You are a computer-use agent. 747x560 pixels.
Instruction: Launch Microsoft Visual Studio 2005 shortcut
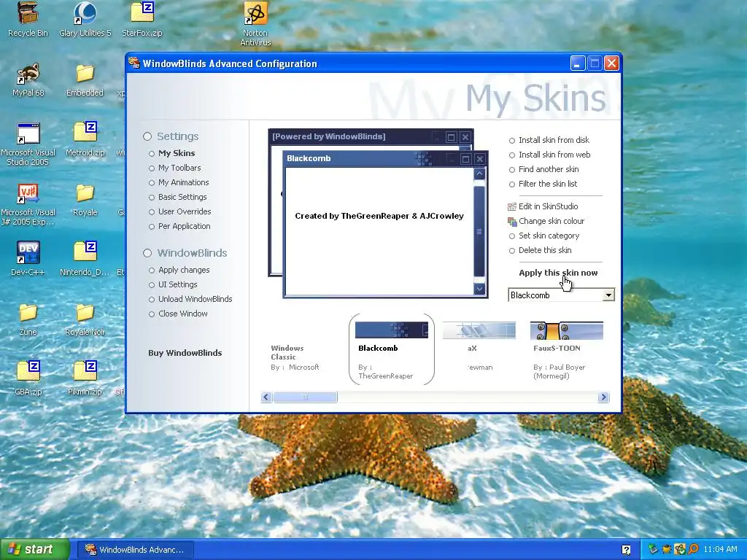[x=28, y=144]
